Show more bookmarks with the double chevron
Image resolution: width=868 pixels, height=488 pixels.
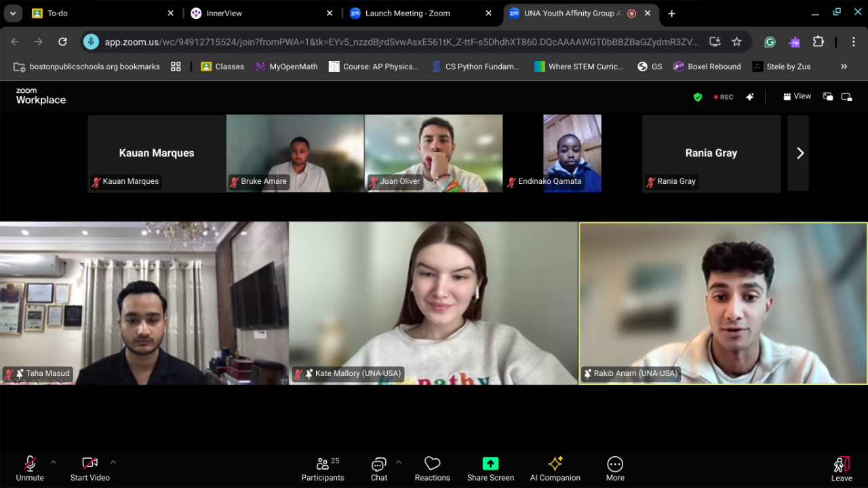(844, 67)
